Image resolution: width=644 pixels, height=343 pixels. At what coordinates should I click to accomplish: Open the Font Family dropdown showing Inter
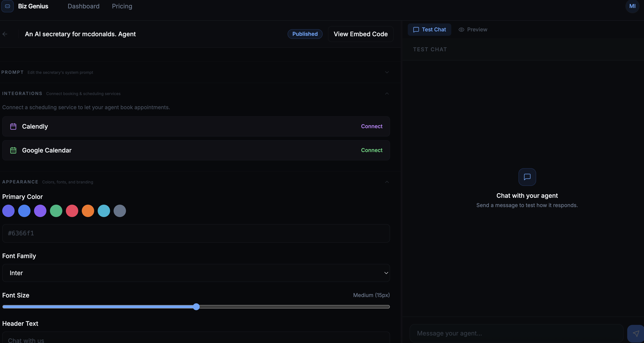click(196, 273)
